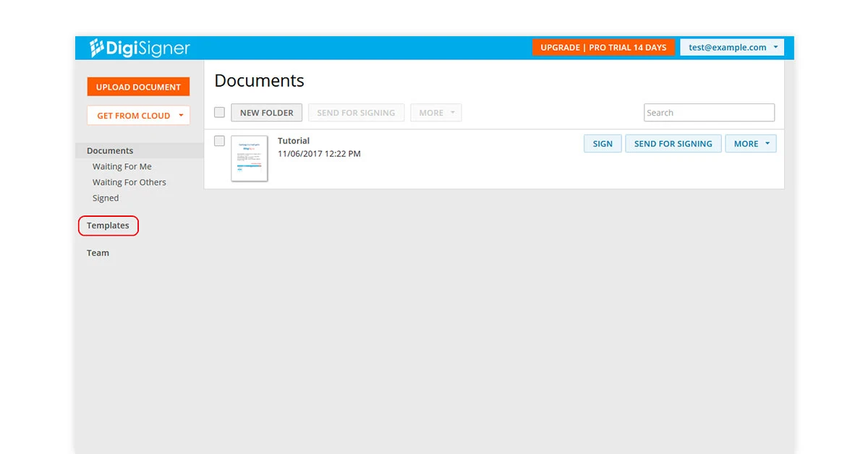868x454 pixels.
Task: Sign the Tutorial document
Action: (603, 143)
